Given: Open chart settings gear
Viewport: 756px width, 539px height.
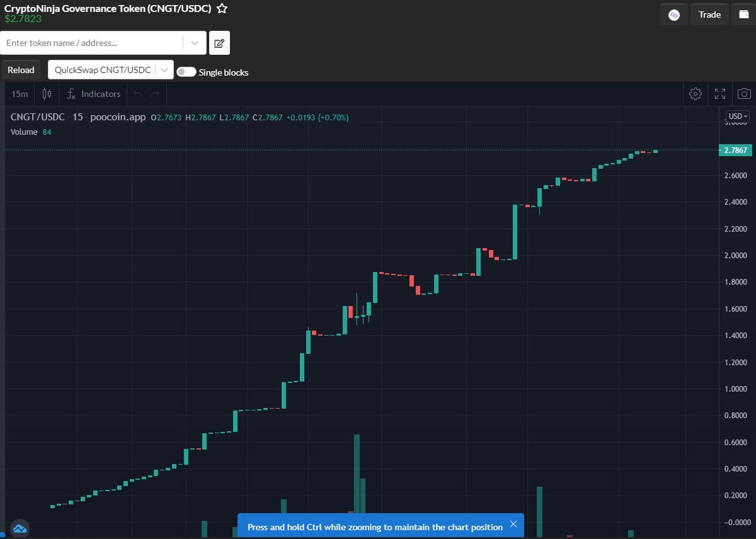Looking at the screenshot, I should (696, 94).
